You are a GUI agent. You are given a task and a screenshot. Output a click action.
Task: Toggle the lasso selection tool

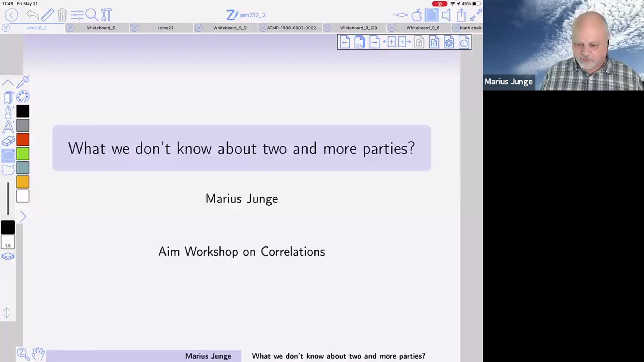pyautogui.click(x=8, y=170)
